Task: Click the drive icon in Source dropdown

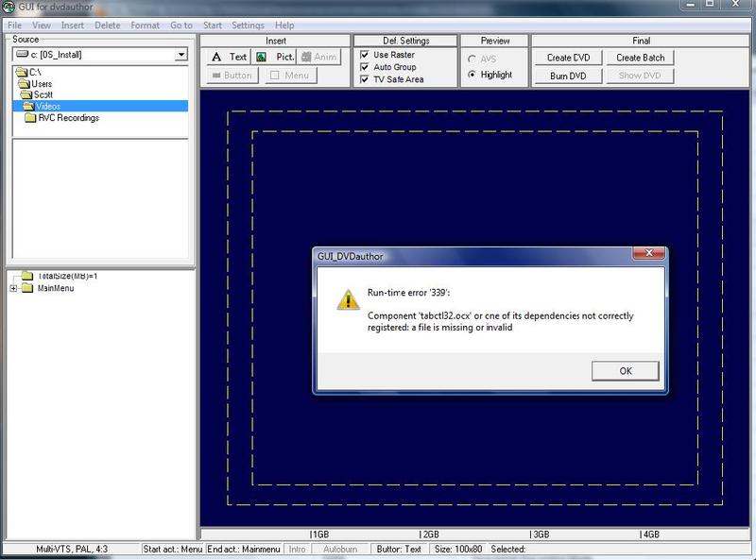Action: tap(22, 54)
